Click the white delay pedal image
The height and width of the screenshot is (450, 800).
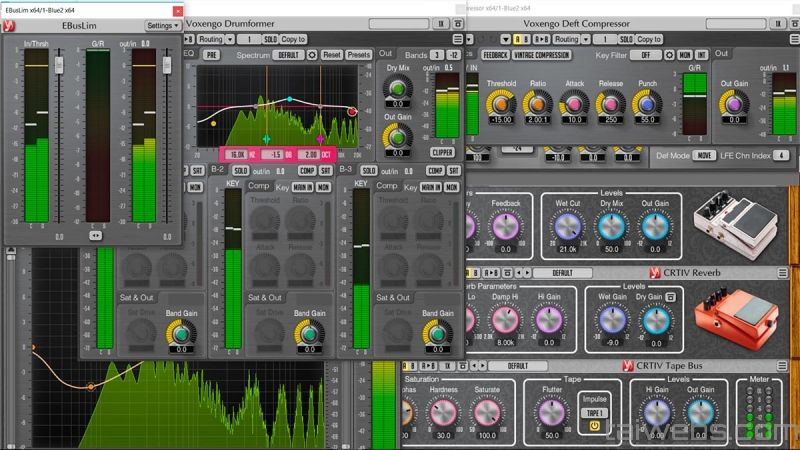pyautogui.click(x=735, y=224)
